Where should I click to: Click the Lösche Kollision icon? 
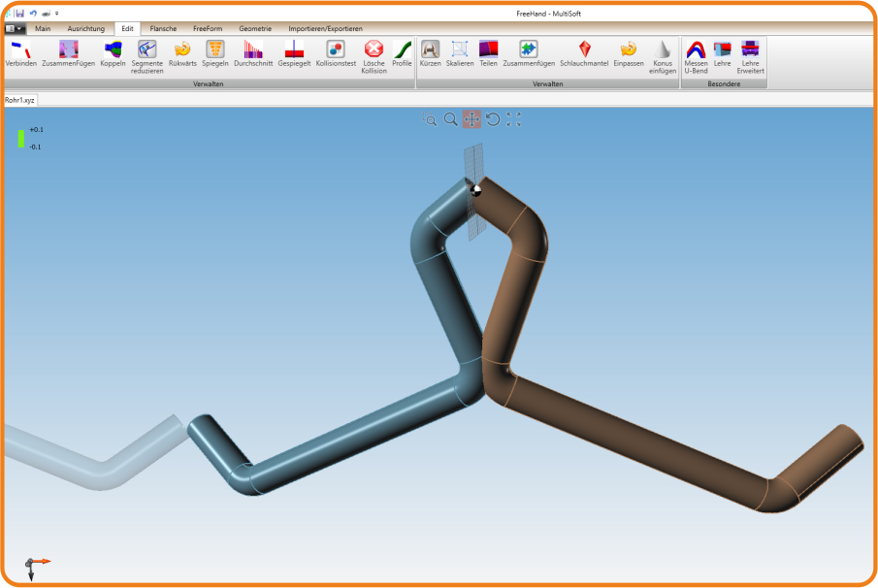tap(374, 50)
